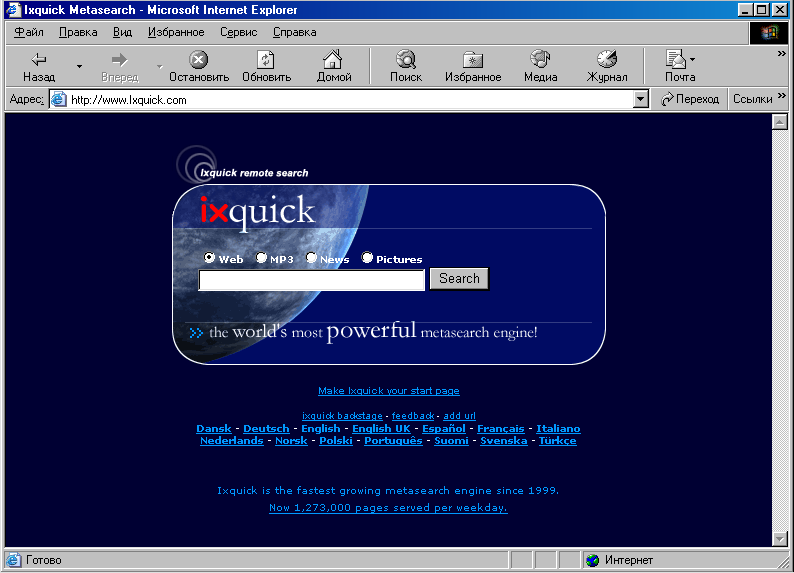Viewport: 794px width, 573px height.
Task: Open the Справка menu
Action: (x=295, y=32)
